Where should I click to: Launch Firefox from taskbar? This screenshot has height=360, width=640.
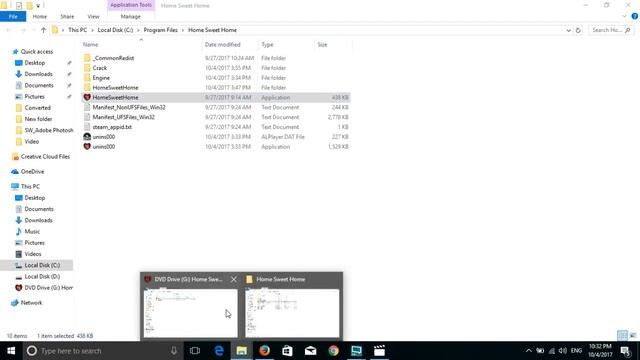click(264, 351)
